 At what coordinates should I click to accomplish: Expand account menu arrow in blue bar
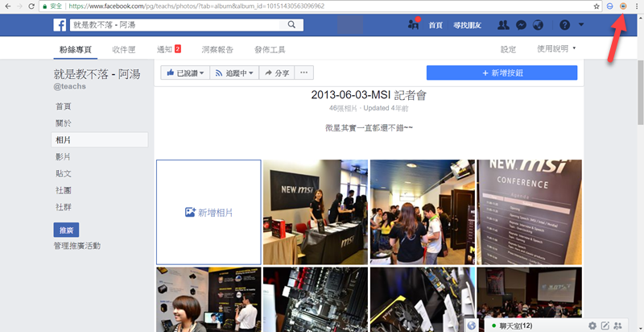point(581,25)
